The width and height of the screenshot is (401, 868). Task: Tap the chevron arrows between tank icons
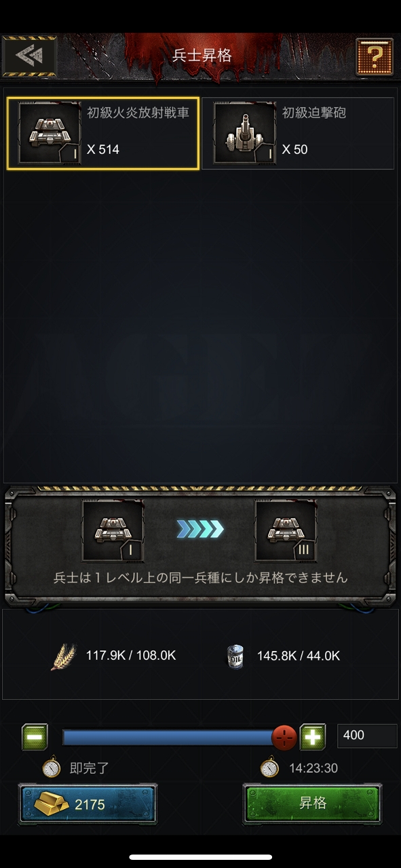(200, 529)
